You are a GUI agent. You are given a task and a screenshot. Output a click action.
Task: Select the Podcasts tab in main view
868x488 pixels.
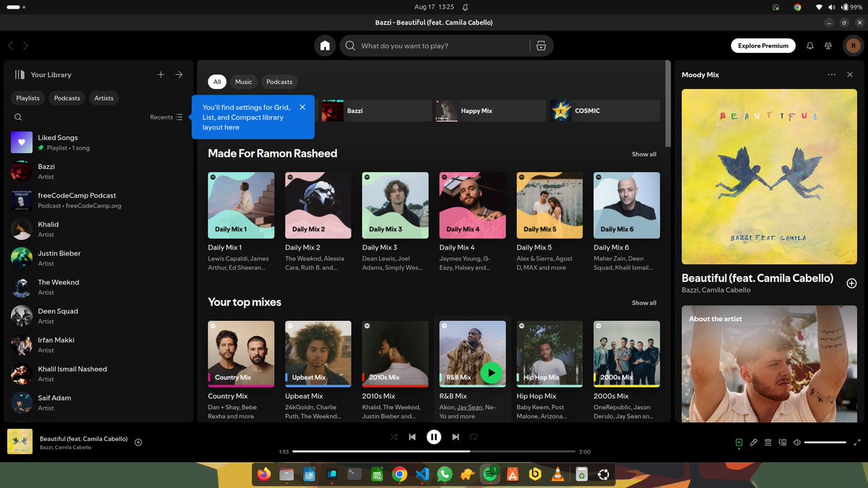pyautogui.click(x=279, y=82)
